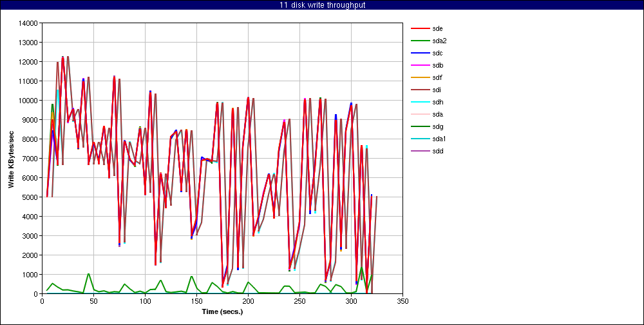The image size is (644, 325).
Task: Click the sdf legend label
Action: coord(437,77)
